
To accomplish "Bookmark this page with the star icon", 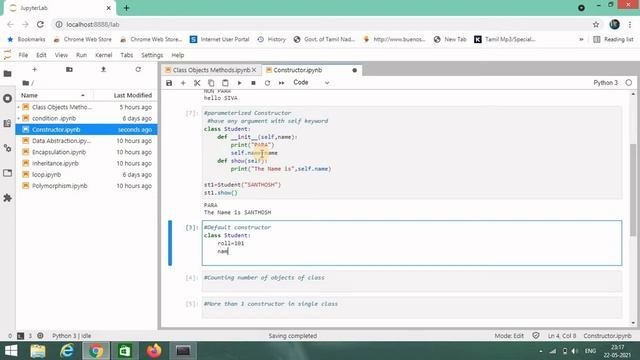I will pyautogui.click(x=596, y=24).
